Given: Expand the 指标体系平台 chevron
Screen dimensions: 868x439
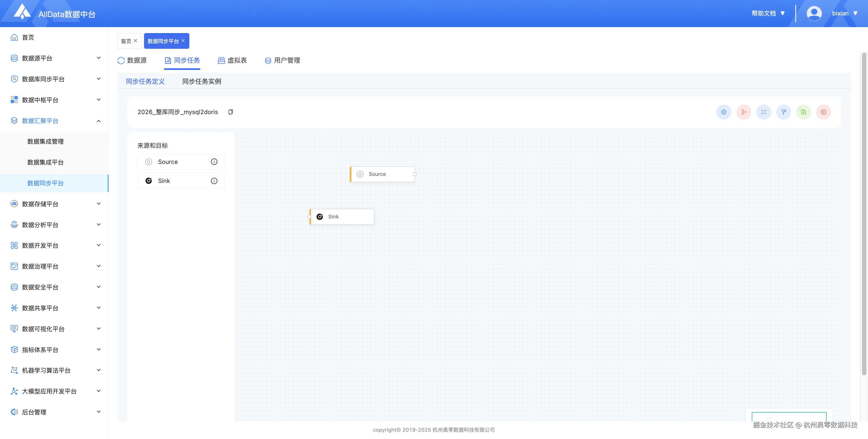Looking at the screenshot, I should pyautogui.click(x=99, y=350).
